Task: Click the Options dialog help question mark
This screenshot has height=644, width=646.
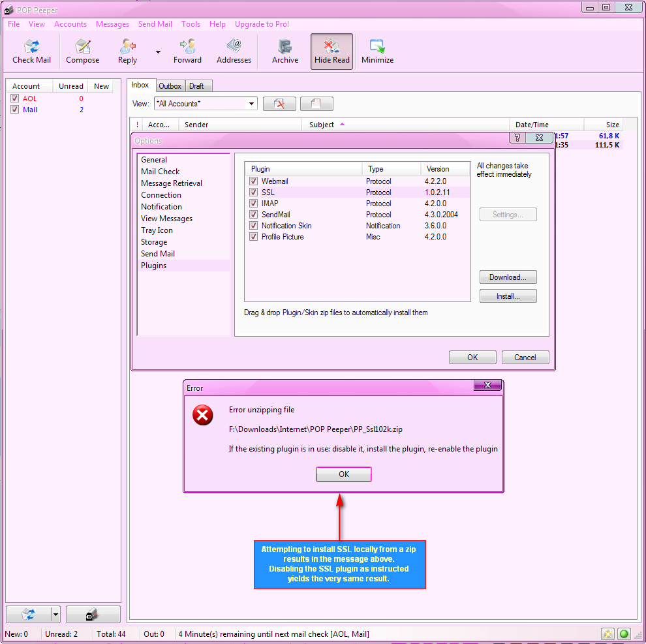Action: click(x=517, y=138)
